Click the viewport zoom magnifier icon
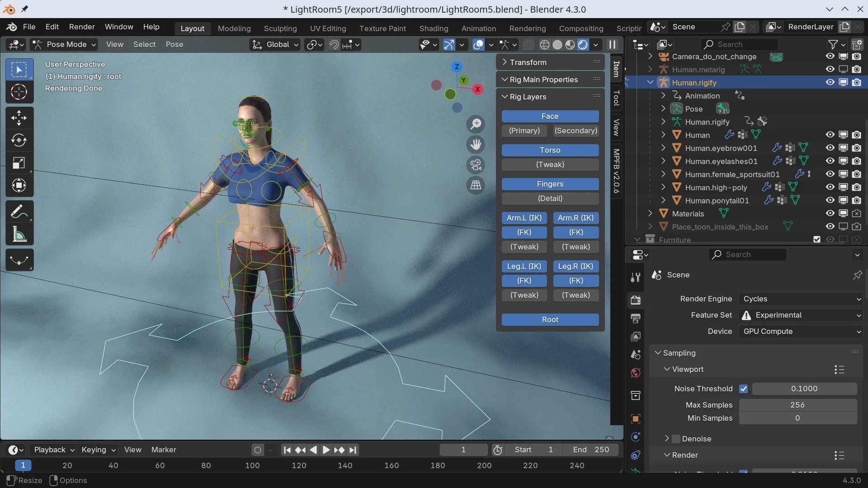This screenshot has width=868, height=488. (476, 124)
